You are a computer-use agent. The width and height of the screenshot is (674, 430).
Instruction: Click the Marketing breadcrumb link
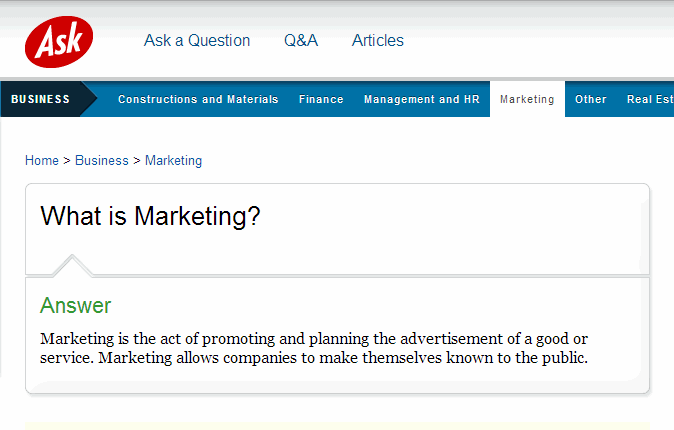[x=173, y=160]
